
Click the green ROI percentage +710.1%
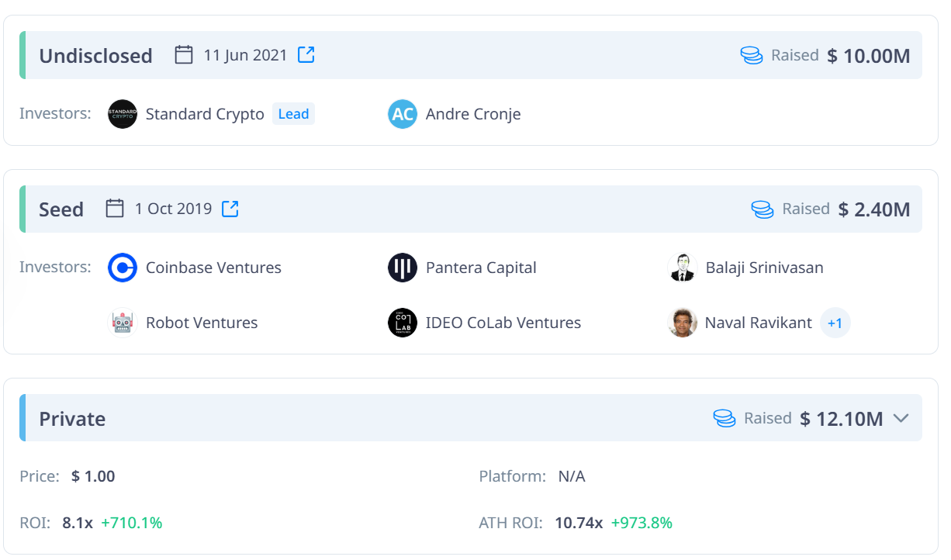tap(132, 523)
